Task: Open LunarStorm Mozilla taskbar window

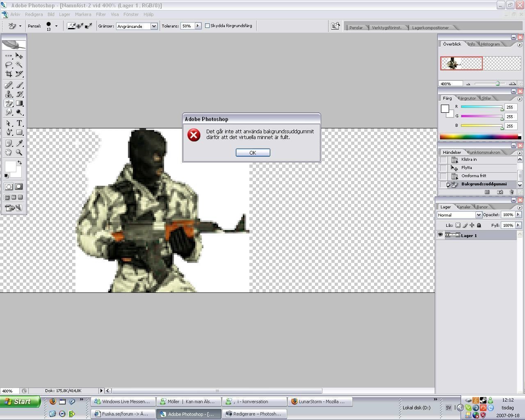Action: pos(320,402)
